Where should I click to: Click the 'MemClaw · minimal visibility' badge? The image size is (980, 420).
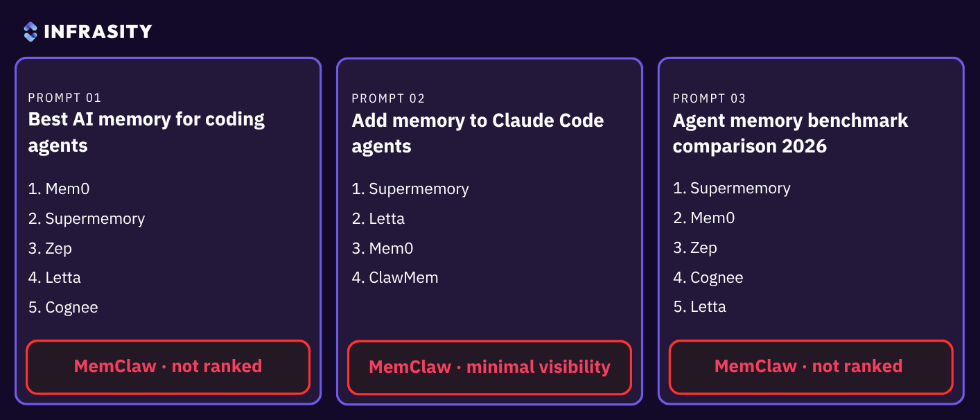pyautogui.click(x=489, y=367)
